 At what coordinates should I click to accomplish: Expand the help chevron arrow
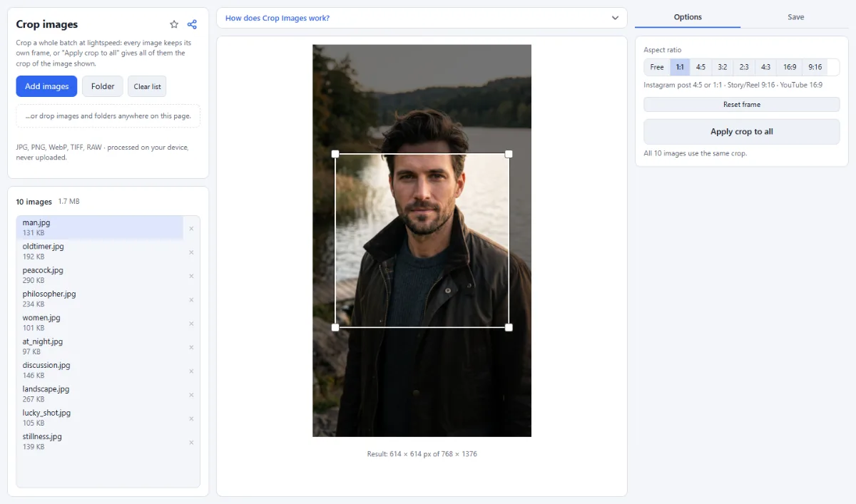pyautogui.click(x=615, y=18)
